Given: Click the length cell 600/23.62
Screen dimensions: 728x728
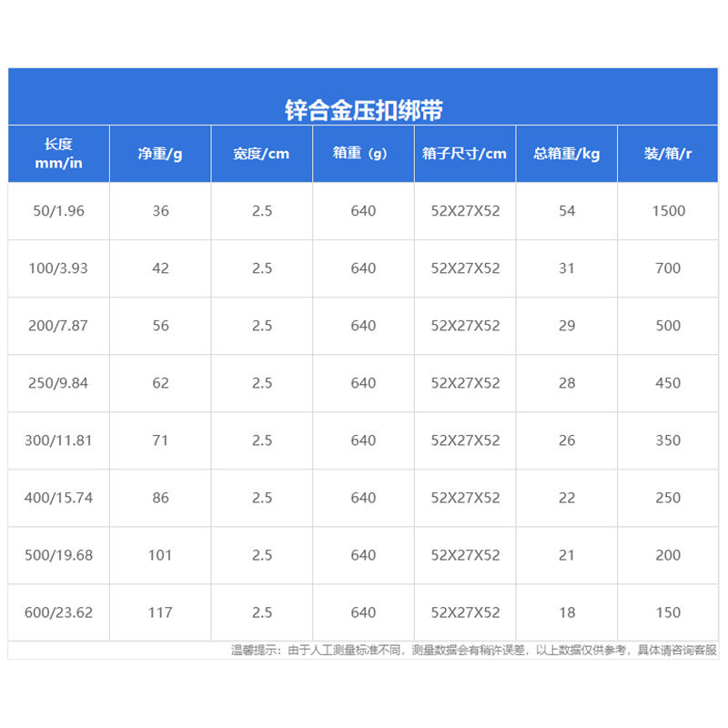Looking at the screenshot, I should coord(58,612).
